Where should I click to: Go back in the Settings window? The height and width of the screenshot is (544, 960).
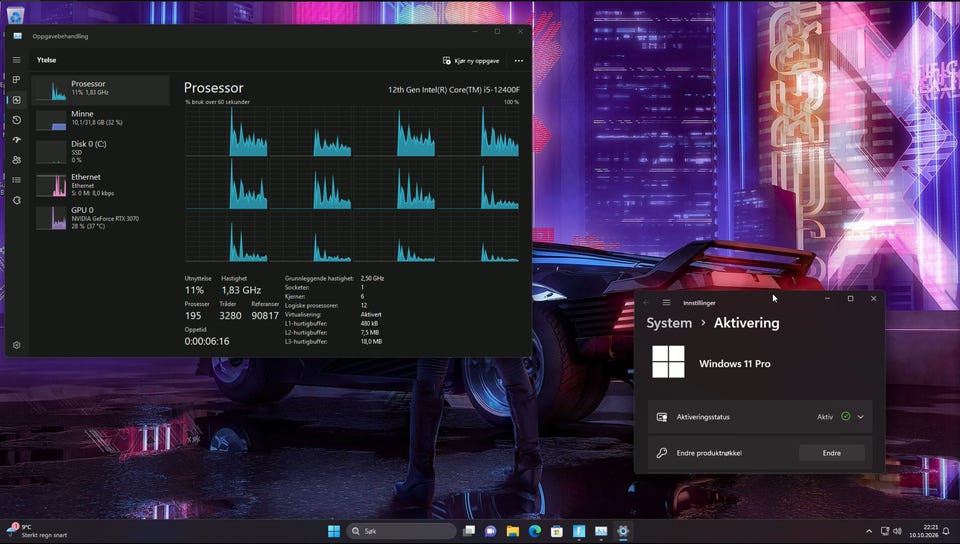(x=646, y=302)
